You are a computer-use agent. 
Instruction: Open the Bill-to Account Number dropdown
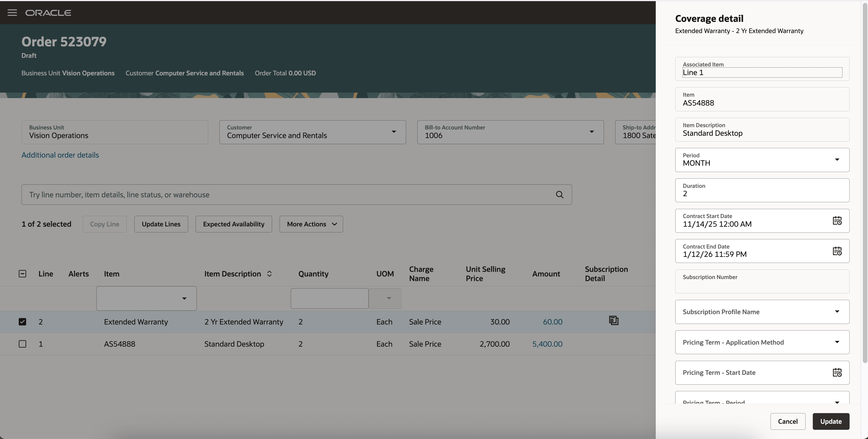[592, 132]
